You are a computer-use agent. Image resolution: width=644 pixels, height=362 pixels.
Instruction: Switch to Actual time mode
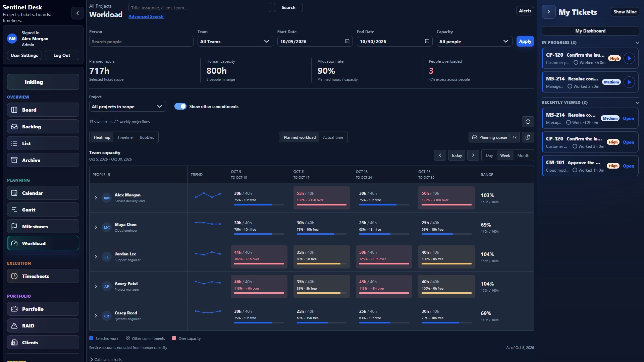(x=333, y=137)
